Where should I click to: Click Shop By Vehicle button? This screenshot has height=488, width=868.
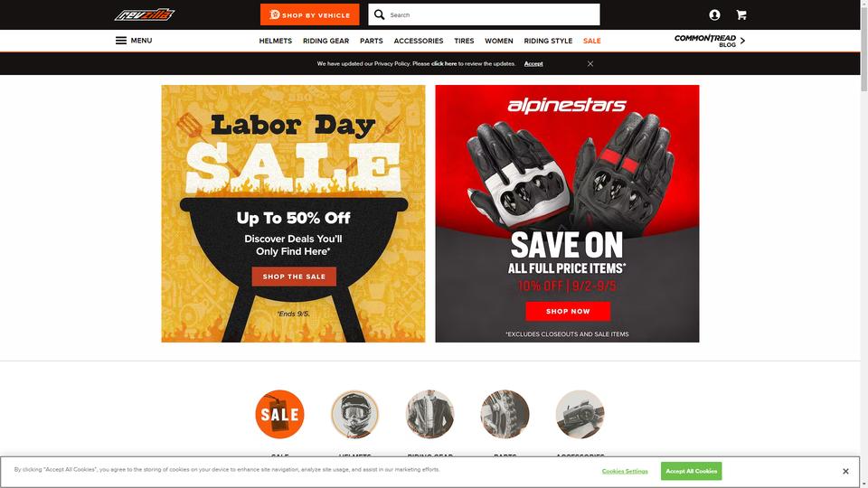point(309,15)
